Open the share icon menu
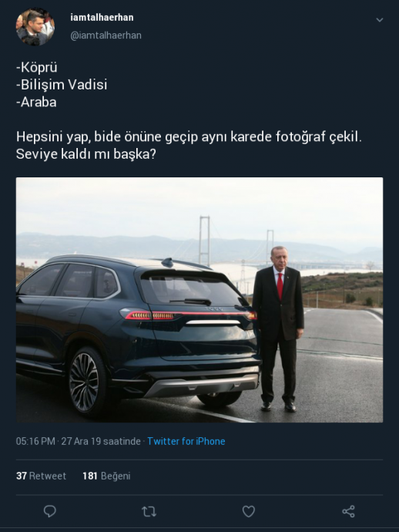Viewport: 399px width, 532px height. 348,511
